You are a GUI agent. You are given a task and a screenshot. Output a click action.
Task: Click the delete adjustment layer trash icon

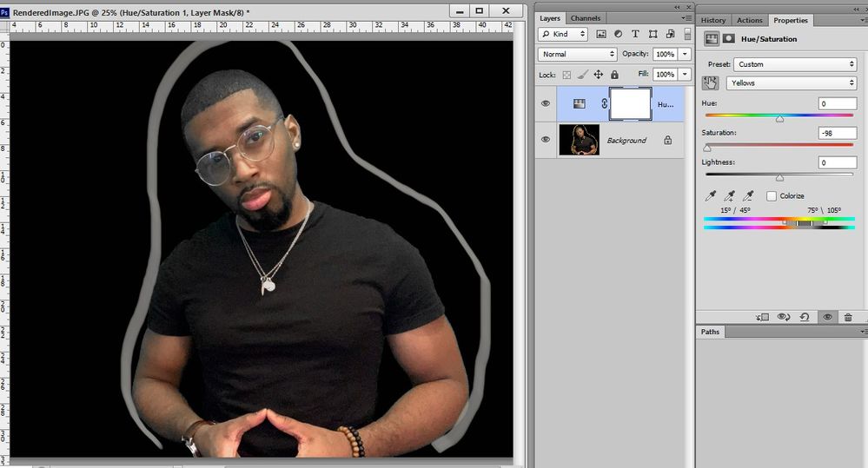pos(848,317)
